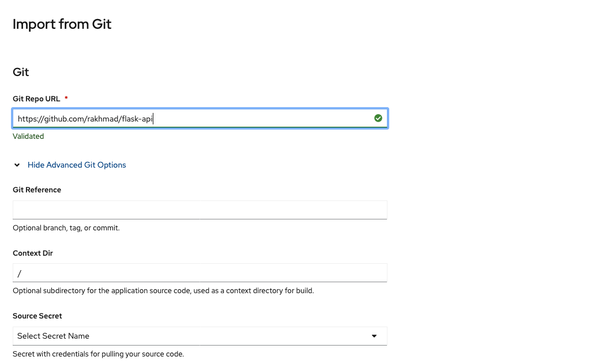Click the Git Reference field label
602x364 pixels.
click(x=37, y=189)
